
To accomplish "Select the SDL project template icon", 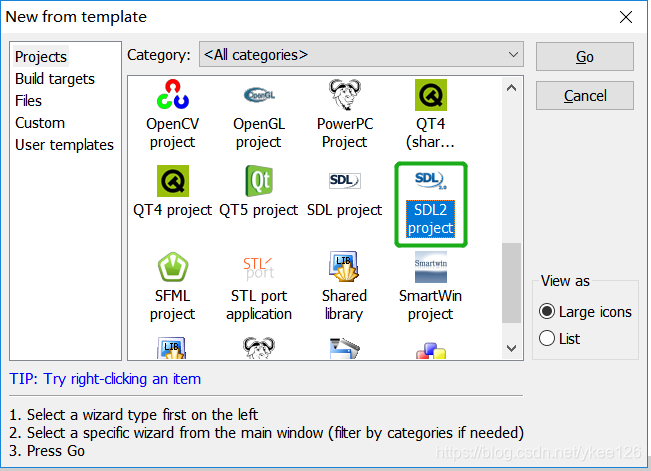I will (345, 181).
